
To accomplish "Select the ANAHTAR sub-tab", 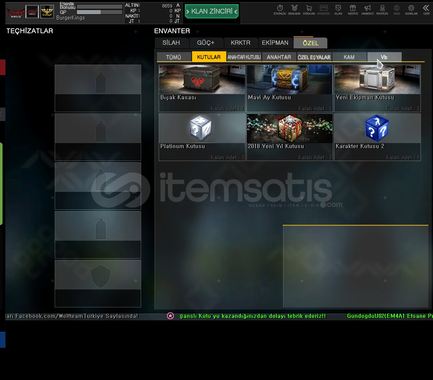I will 279,57.
